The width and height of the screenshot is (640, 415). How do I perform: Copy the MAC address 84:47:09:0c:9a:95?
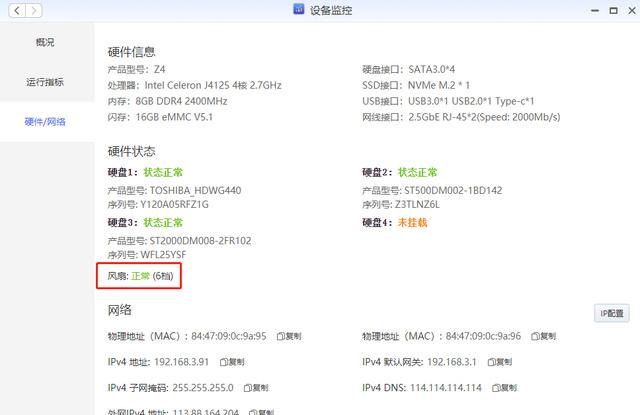(289, 336)
